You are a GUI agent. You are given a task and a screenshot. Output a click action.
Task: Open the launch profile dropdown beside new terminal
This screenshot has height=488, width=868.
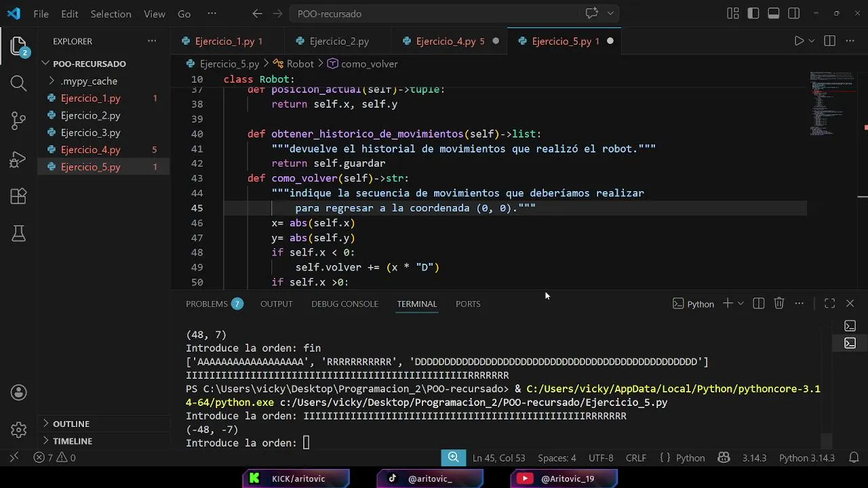pyautogui.click(x=741, y=304)
